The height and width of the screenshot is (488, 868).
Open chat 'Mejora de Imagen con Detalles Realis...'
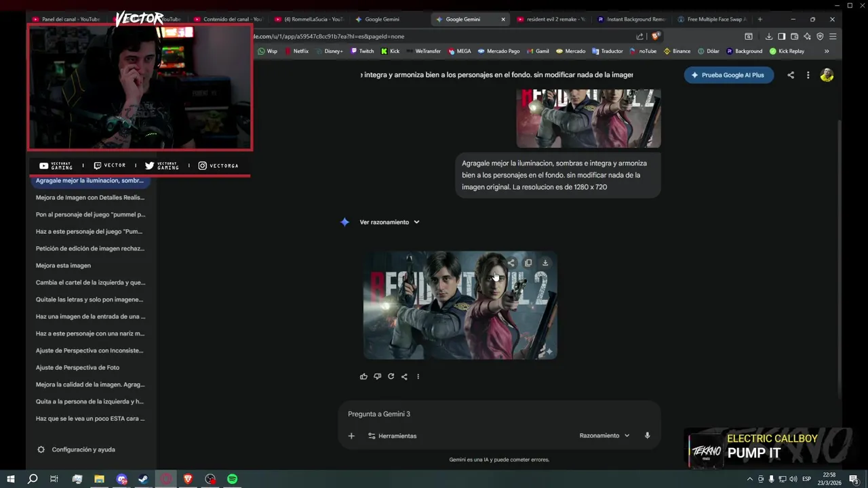[x=90, y=197]
